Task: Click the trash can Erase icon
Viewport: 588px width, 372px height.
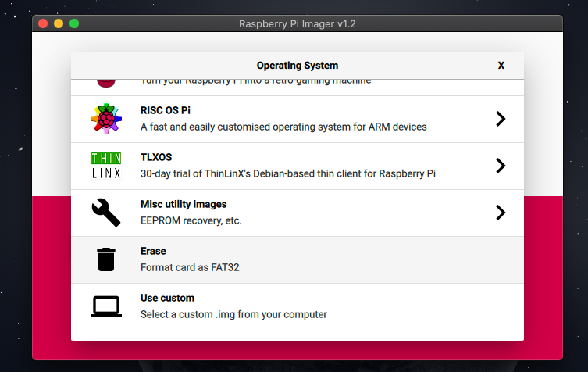Action: point(106,259)
